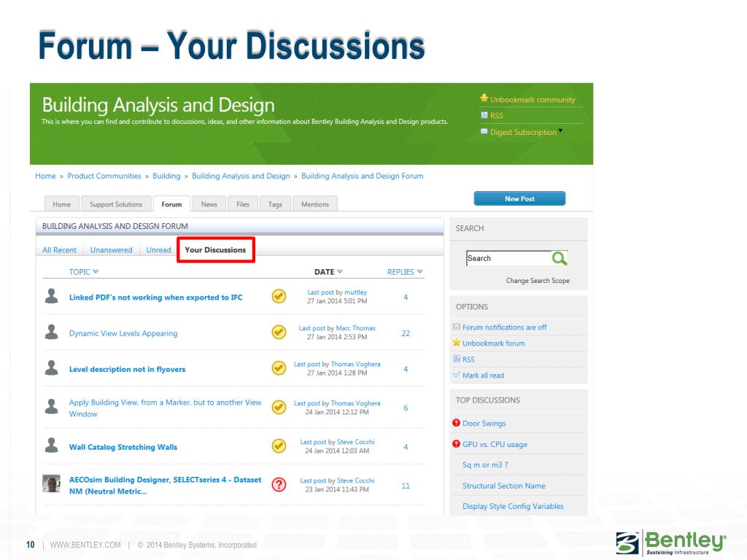747x560 pixels.
Task: Open Building Analysis and Design Forum breadcrumb
Action: tap(362, 176)
